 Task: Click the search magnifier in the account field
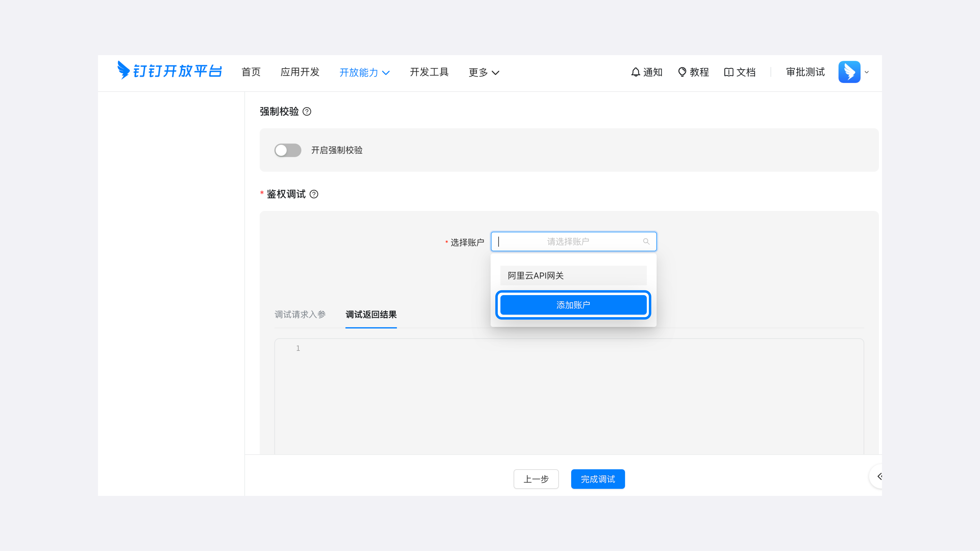(646, 241)
